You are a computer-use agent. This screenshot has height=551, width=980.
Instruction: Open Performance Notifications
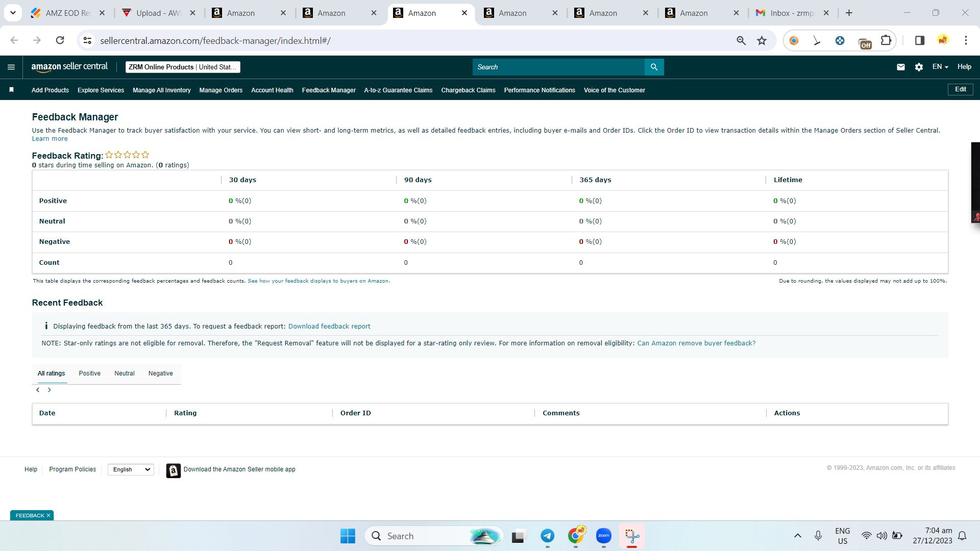click(x=540, y=90)
